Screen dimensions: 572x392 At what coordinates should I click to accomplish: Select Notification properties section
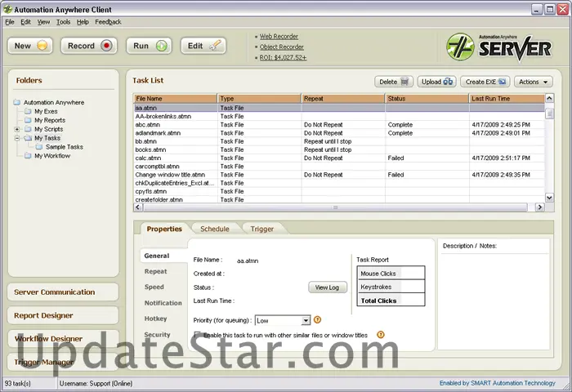click(x=163, y=303)
